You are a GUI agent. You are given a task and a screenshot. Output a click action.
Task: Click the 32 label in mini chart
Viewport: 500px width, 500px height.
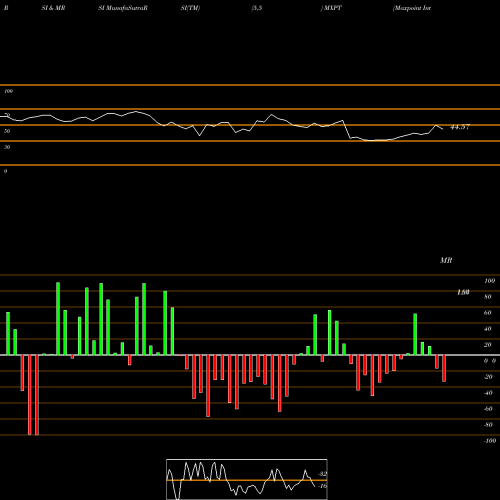[322, 474]
